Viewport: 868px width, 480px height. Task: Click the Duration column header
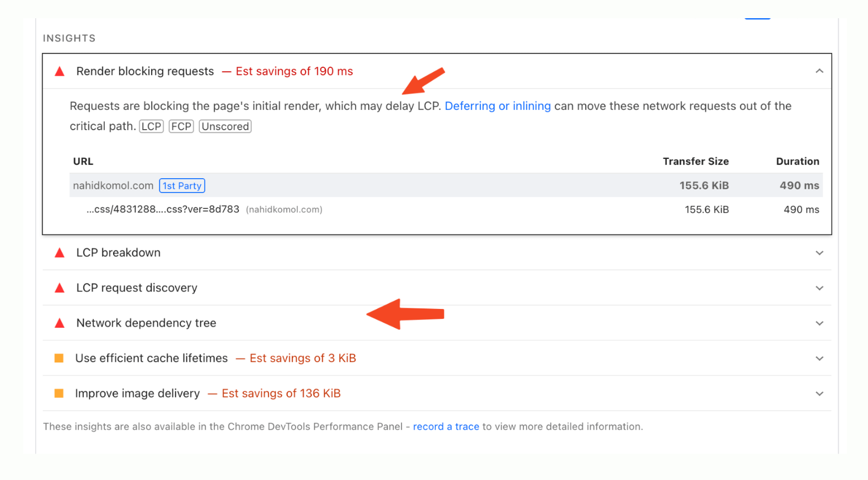pos(797,162)
